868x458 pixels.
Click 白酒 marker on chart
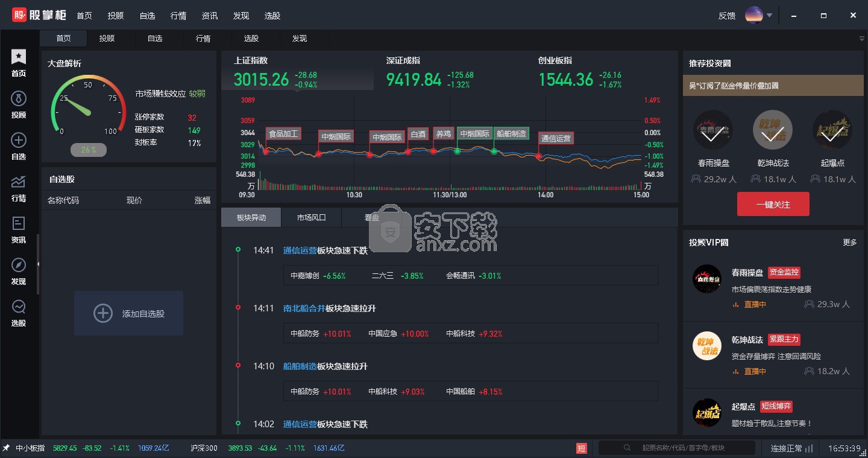[417, 134]
